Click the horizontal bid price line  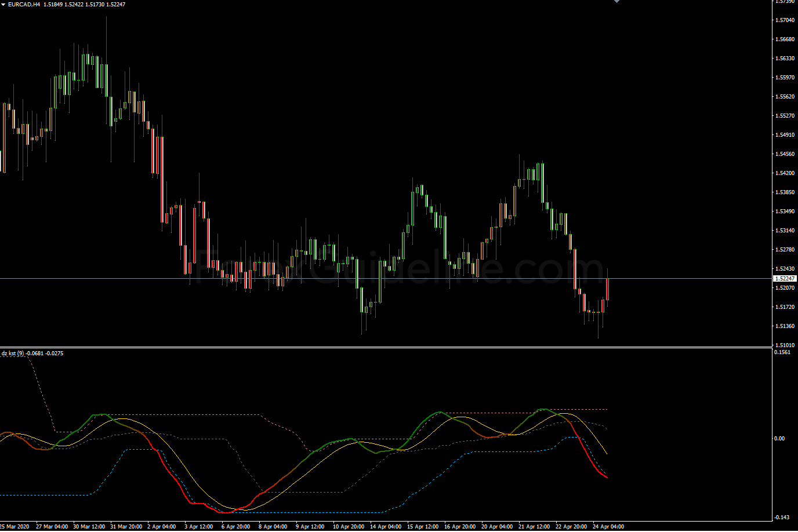coord(348,279)
